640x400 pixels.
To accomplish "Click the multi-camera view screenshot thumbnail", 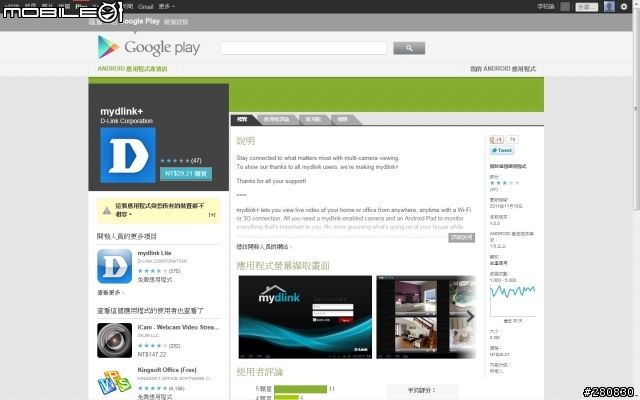I will click(426, 317).
